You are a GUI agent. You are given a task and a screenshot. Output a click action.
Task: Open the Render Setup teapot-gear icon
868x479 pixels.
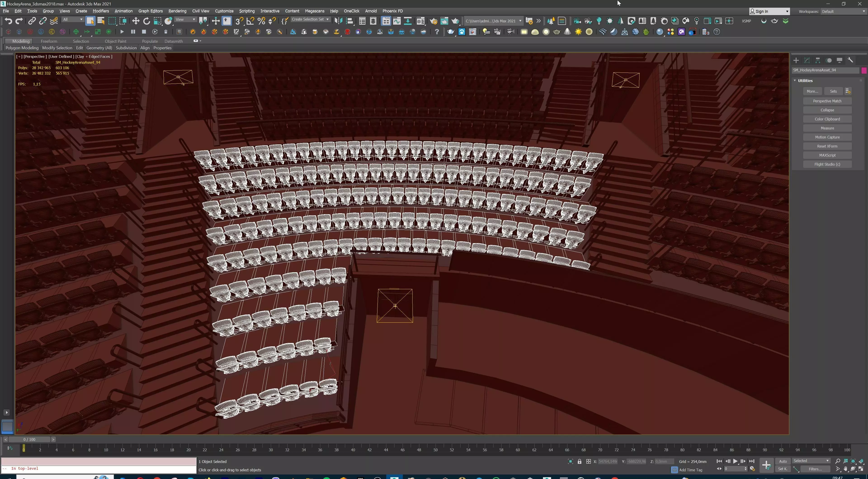pos(434,21)
